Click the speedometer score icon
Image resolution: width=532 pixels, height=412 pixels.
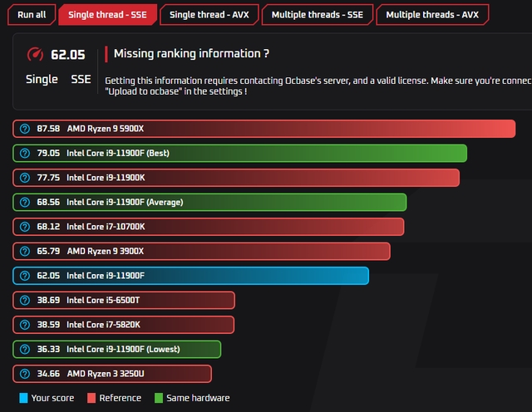point(35,55)
